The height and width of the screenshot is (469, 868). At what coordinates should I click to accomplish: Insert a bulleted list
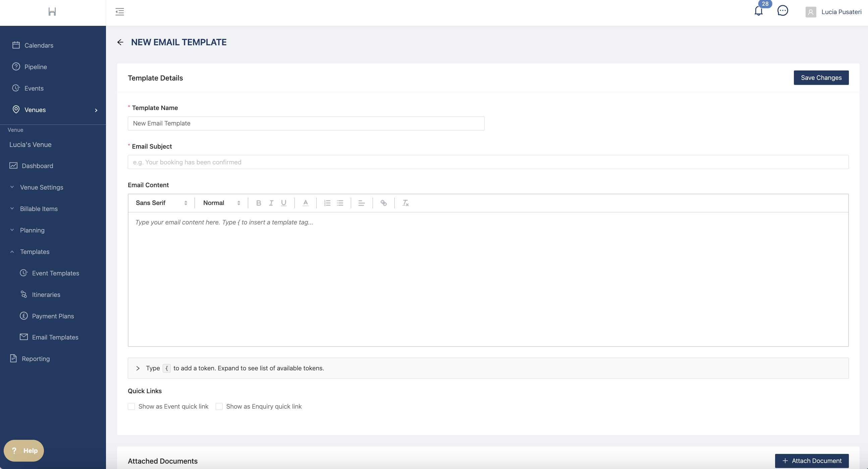[x=340, y=203]
